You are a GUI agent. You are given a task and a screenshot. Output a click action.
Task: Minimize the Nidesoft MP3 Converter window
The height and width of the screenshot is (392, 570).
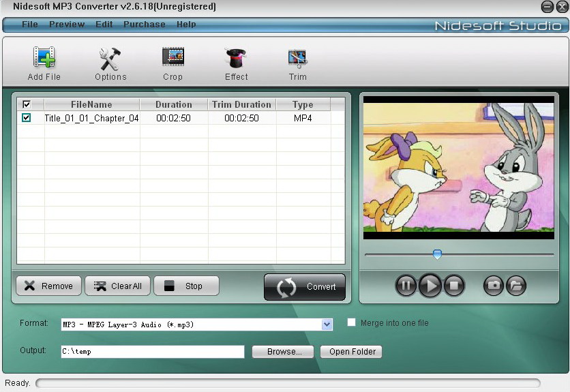coord(547,7)
